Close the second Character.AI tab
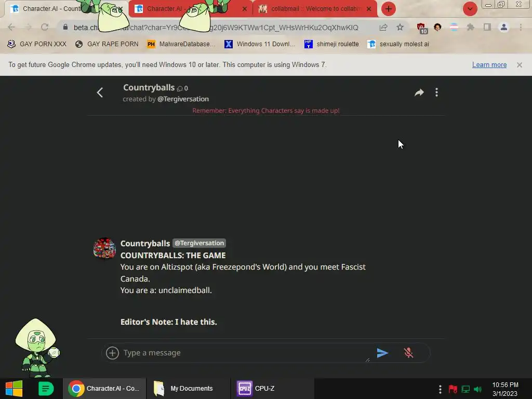Viewport: 532px width, 399px height. click(x=244, y=9)
